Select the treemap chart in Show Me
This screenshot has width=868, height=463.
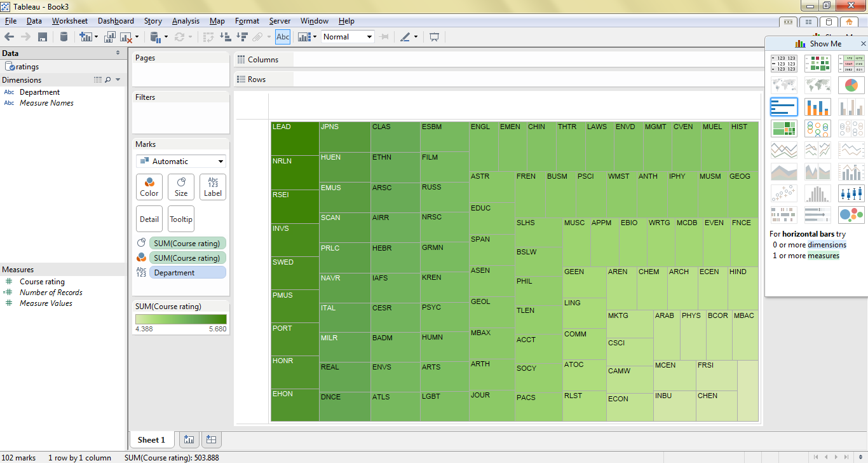point(783,128)
